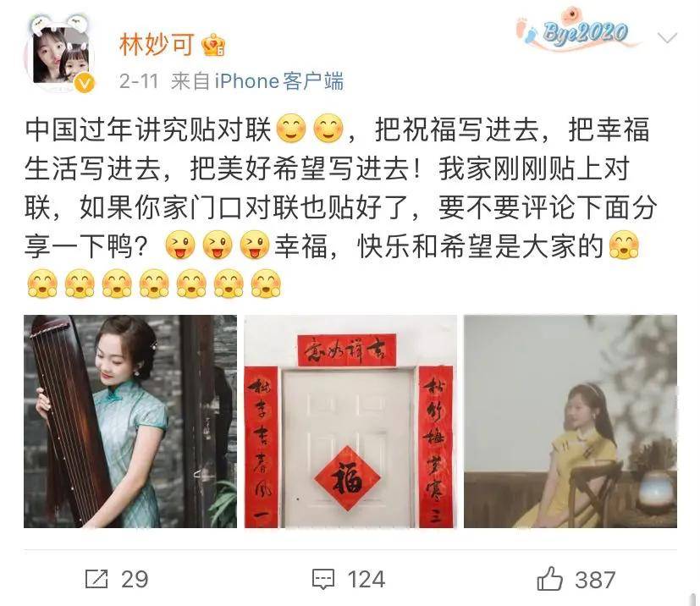Open the door couplets photo thumbnail

(x=350, y=421)
